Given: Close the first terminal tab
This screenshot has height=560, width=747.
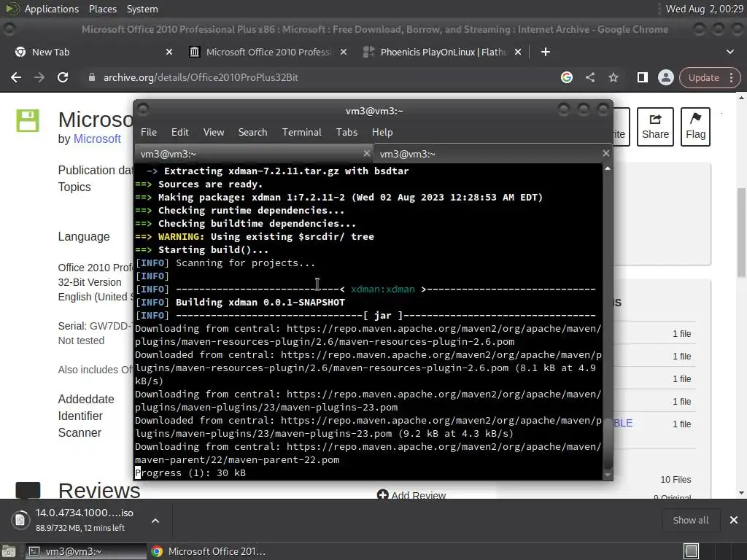Looking at the screenshot, I should (x=366, y=153).
